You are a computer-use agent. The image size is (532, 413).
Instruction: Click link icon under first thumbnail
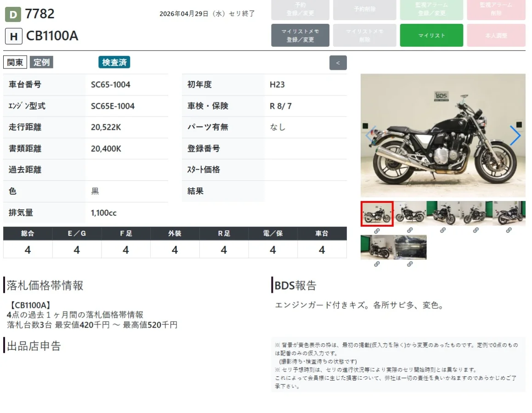click(x=377, y=231)
